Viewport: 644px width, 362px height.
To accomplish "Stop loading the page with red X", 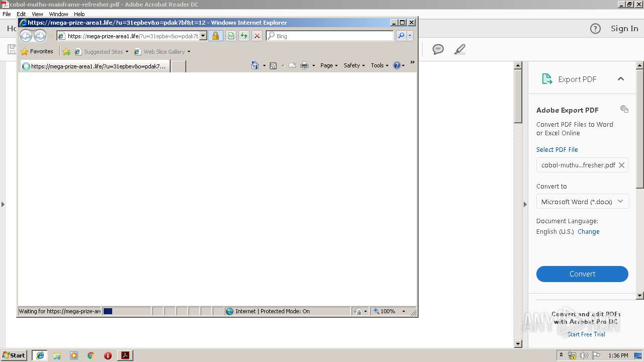I will coord(257,36).
